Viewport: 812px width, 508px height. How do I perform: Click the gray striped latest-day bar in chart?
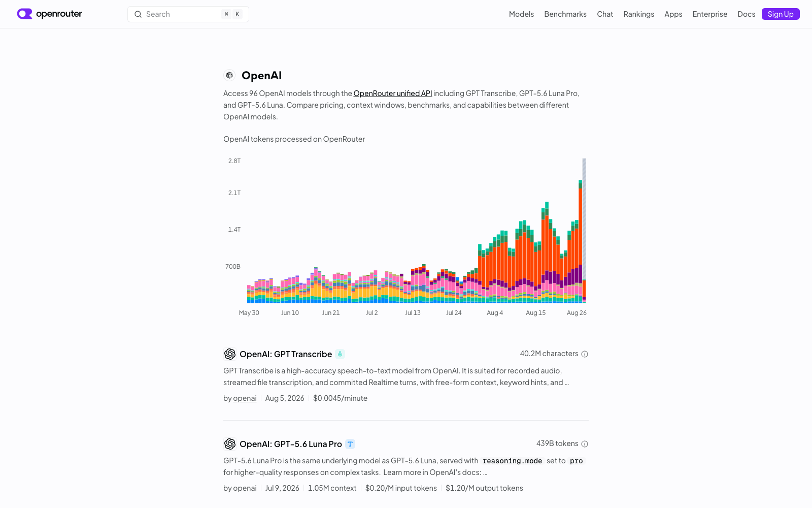(584, 218)
